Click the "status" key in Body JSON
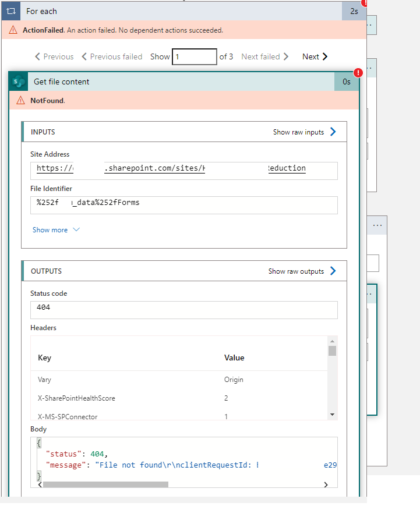This screenshot has width=420, height=513. tap(63, 454)
